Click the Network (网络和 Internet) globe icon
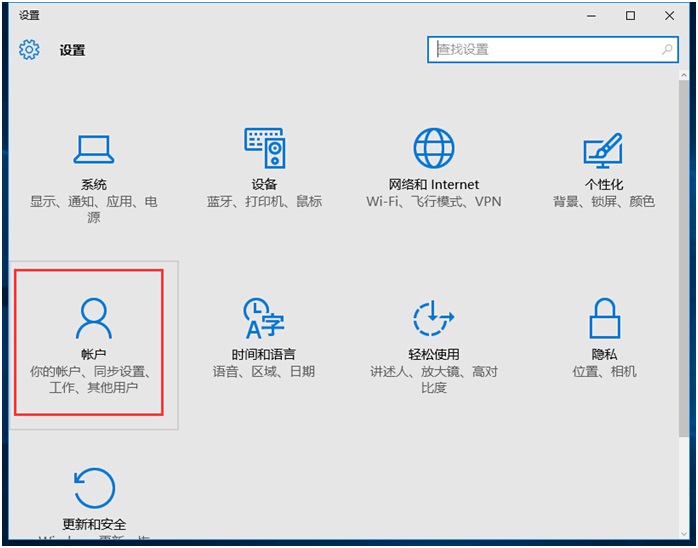Screen dimensions: 698x548 point(434,149)
